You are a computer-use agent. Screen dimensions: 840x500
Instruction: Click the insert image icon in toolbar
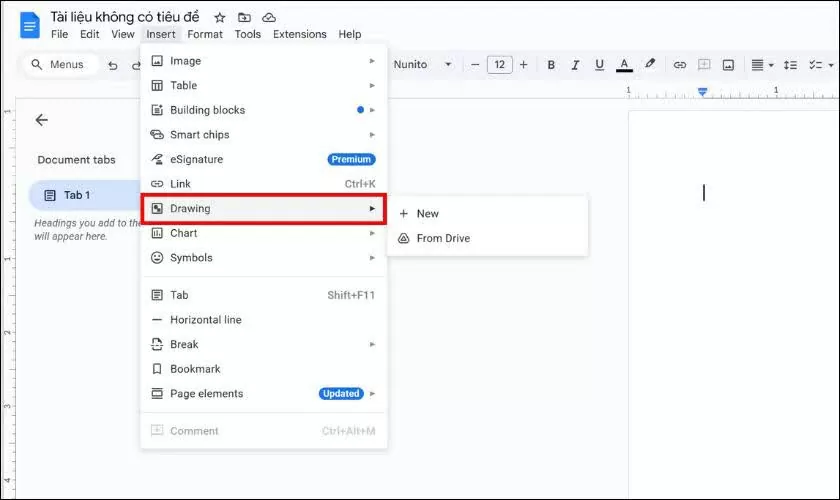[729, 65]
